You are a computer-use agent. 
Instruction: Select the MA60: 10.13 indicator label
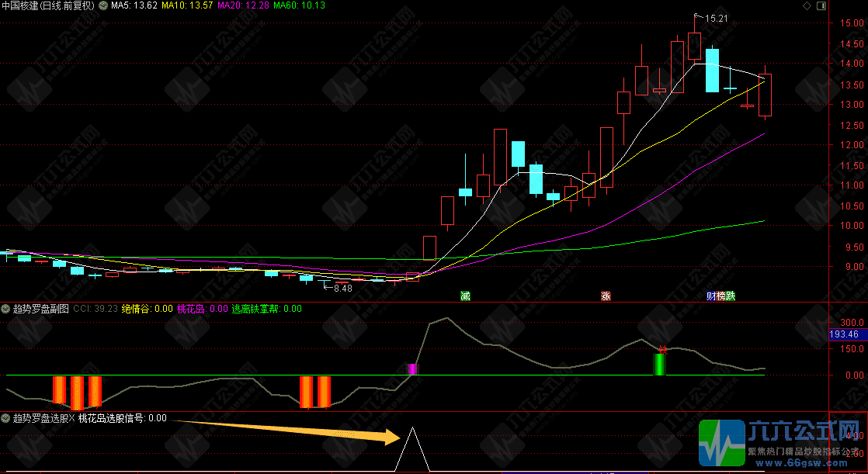point(300,5)
